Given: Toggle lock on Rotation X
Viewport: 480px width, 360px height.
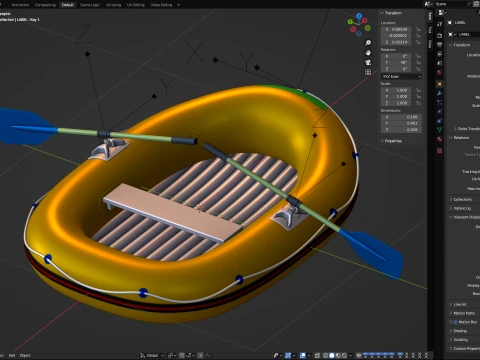Looking at the screenshot, I should (x=418, y=56).
